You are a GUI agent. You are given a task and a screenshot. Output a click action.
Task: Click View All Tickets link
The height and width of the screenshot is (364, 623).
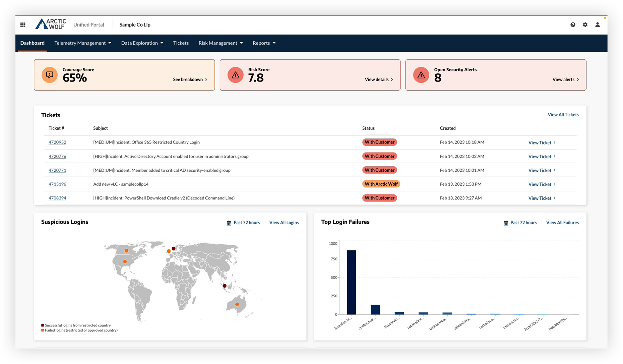pos(563,115)
